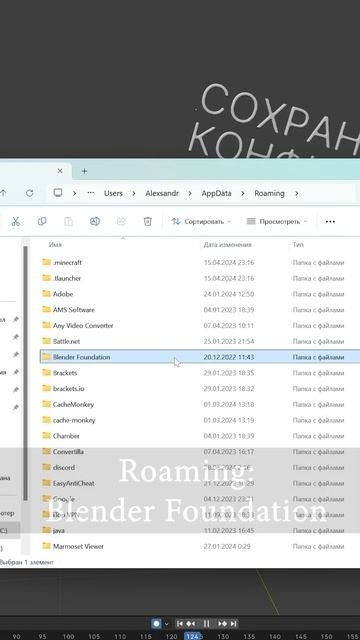
Task: Open the See more ellipsis in Explorer toolbar
Action: (330, 221)
